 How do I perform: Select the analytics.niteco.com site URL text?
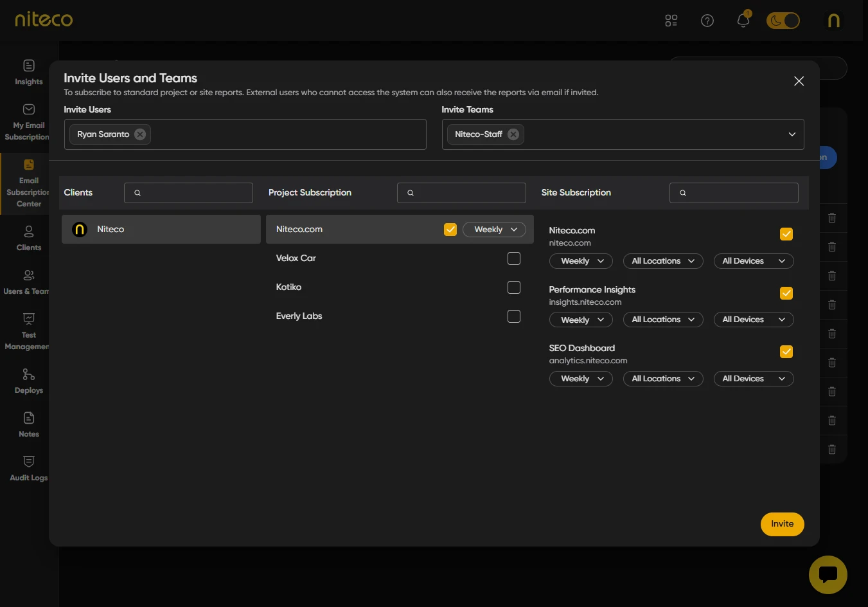[589, 361]
